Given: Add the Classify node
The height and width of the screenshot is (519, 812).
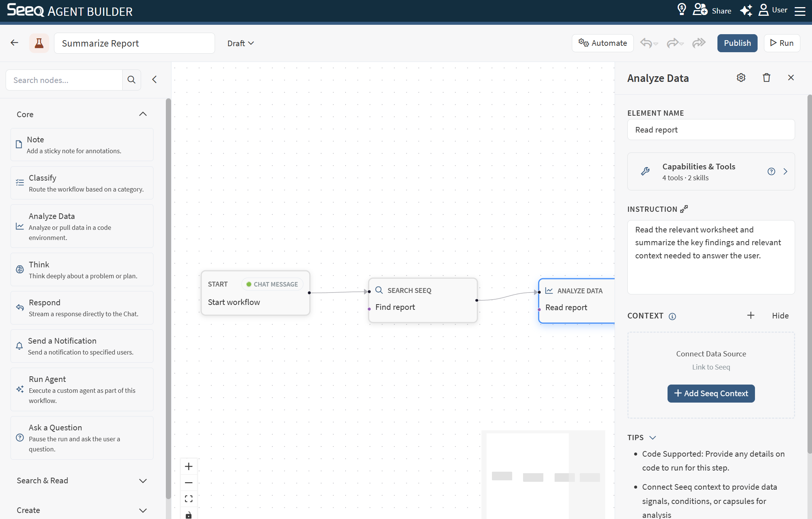Looking at the screenshot, I should coord(82,183).
